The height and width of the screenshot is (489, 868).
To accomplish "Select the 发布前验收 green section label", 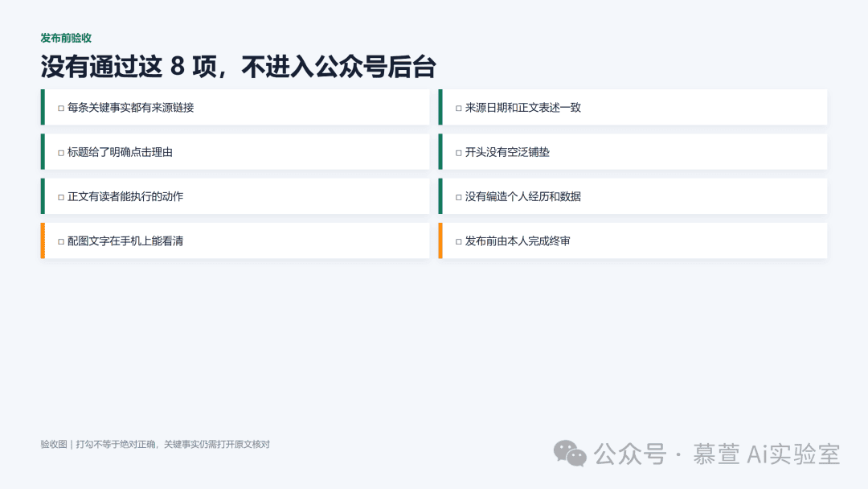I will click(x=66, y=38).
